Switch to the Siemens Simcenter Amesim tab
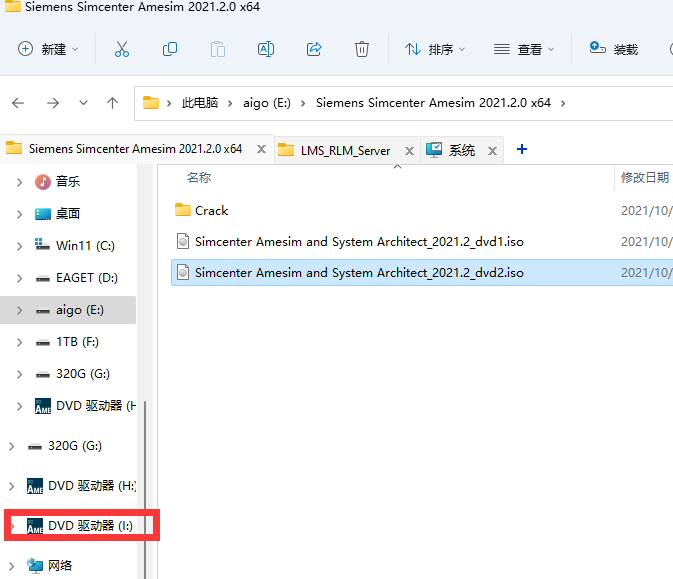This screenshot has height=579, width=673. click(135, 149)
